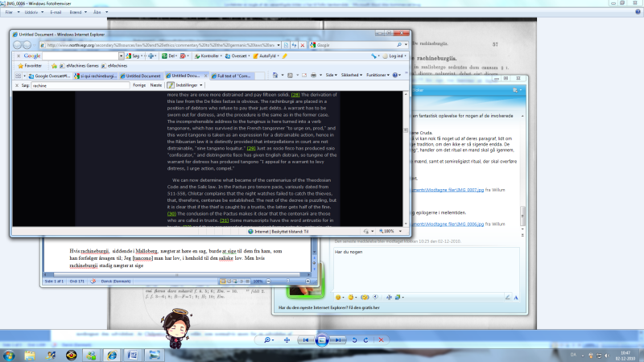Open Oversæt translate dropdown
The height and width of the screenshot is (362, 644).
coord(237,56)
